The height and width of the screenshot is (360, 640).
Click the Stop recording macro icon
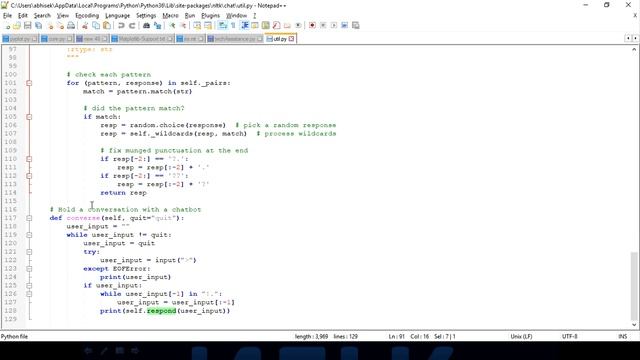coord(323,25)
